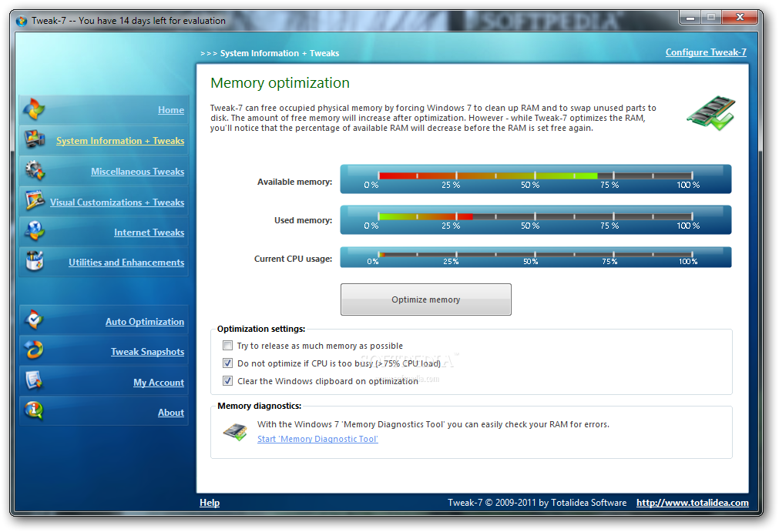Click breadcrumb 'System Information + Tweaks' at top
The width and height of the screenshot is (779, 532).
[x=280, y=53]
